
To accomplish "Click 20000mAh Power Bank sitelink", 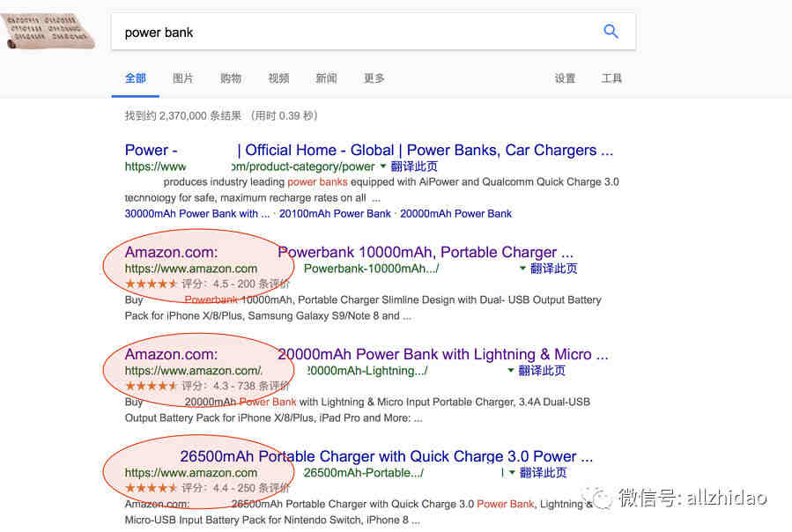I will click(x=455, y=214).
